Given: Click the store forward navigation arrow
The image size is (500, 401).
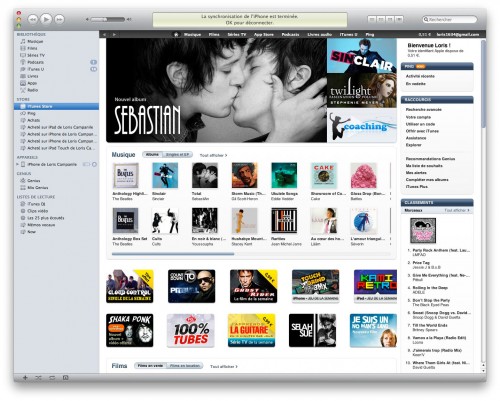Looking at the screenshot, I should click(x=114, y=34).
